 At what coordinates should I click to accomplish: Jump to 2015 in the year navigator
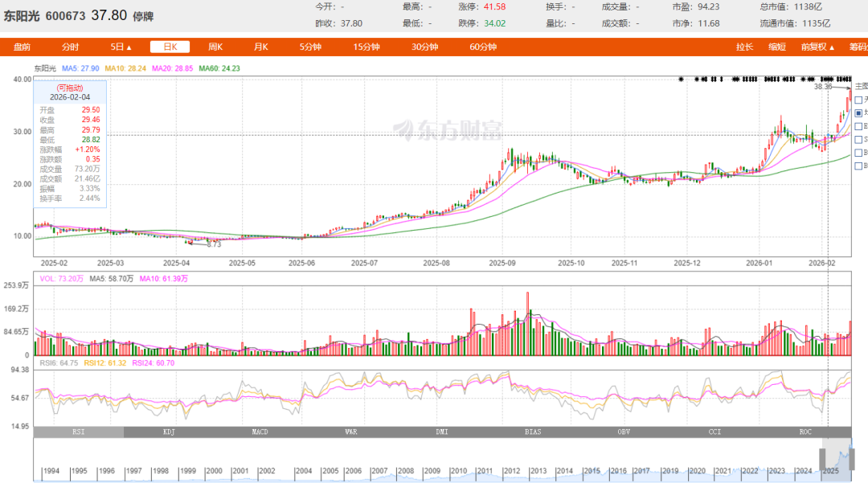tap(592, 471)
